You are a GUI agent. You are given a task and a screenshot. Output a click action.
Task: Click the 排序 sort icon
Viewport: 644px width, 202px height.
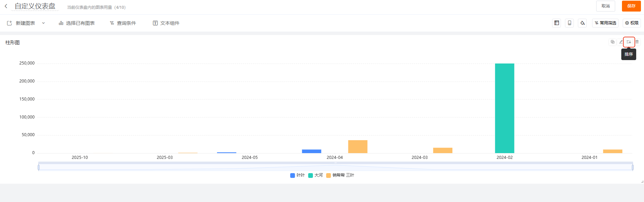[x=629, y=42]
